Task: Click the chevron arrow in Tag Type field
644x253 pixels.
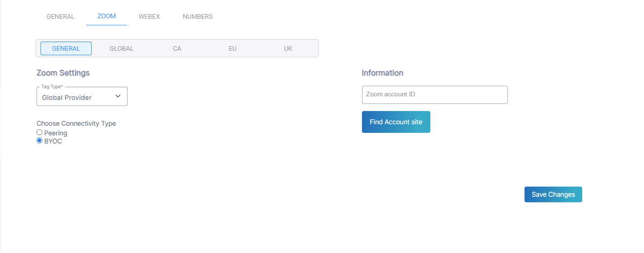Action: tap(118, 96)
